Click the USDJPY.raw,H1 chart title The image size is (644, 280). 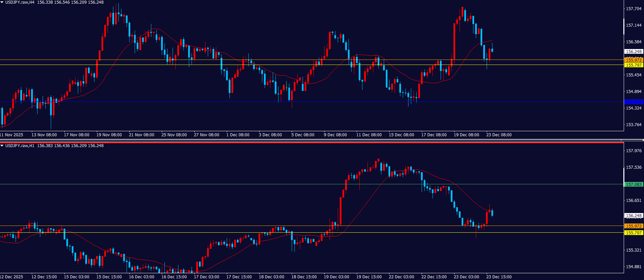point(20,146)
